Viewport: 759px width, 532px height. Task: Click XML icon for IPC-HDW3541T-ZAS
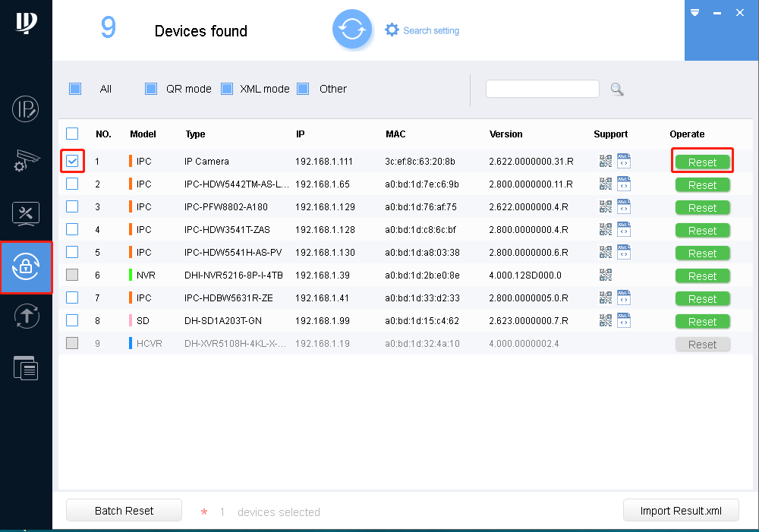(x=624, y=229)
